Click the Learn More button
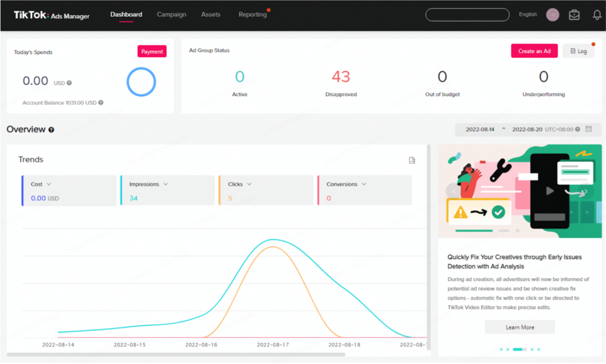The height and width of the screenshot is (364, 606). pyautogui.click(x=520, y=327)
